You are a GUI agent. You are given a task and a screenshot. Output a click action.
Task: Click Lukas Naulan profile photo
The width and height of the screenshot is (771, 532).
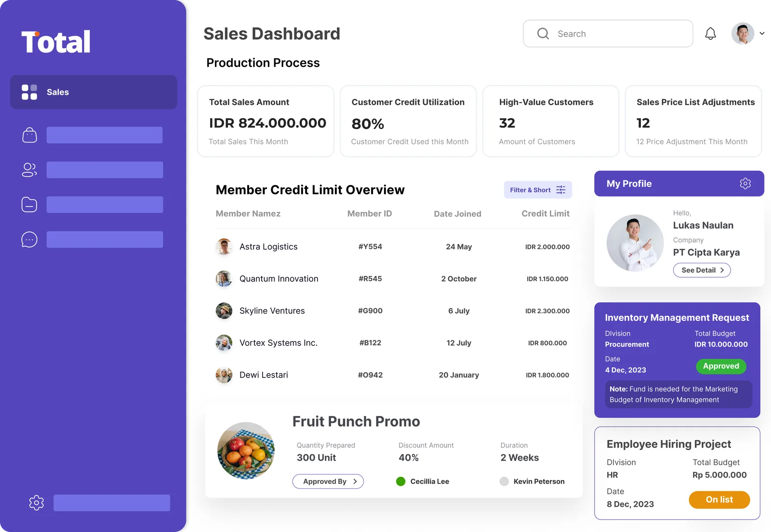[635, 243]
